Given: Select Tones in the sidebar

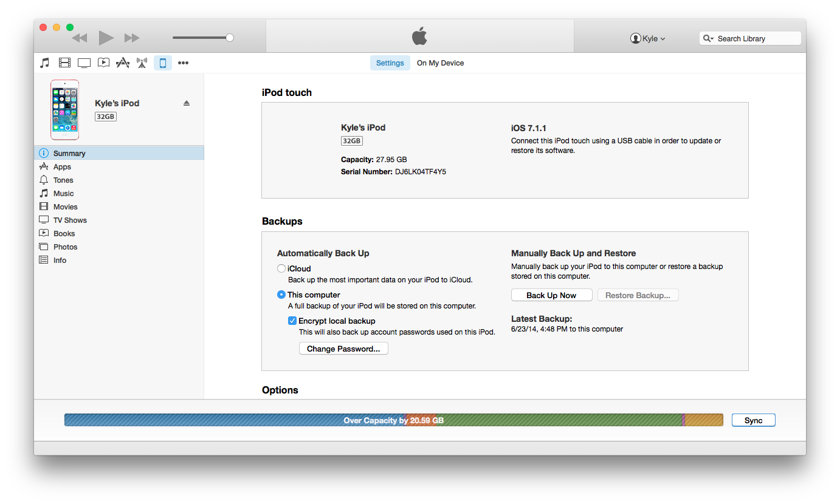Looking at the screenshot, I should pyautogui.click(x=119, y=180).
